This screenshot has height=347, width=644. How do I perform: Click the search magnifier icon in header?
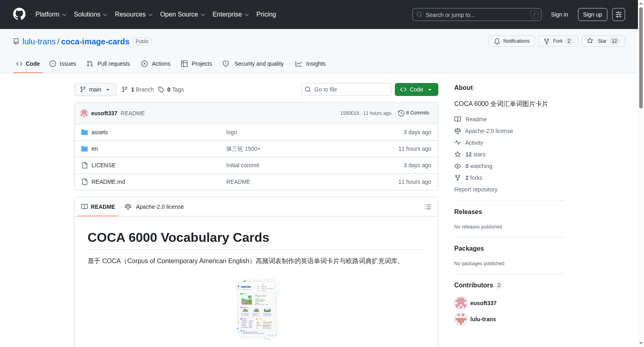[419, 15]
